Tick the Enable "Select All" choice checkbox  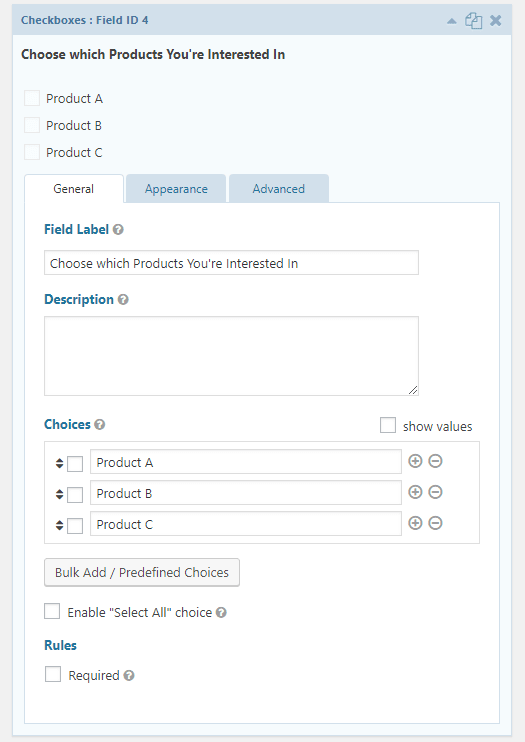[52, 611]
